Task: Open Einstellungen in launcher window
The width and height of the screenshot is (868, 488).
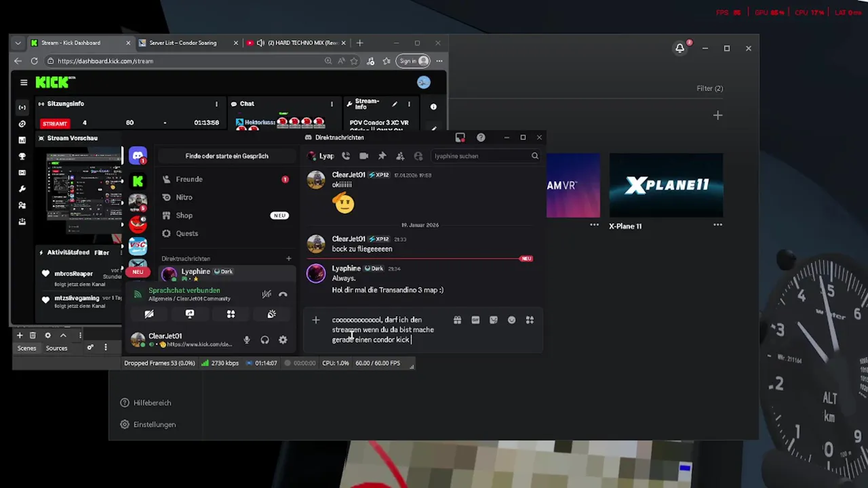Action: point(148,424)
